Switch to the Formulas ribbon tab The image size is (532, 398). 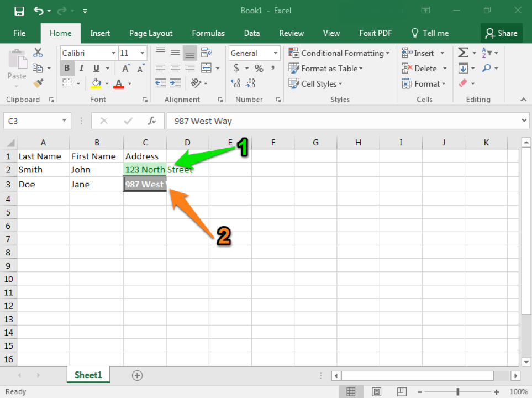[x=208, y=33]
